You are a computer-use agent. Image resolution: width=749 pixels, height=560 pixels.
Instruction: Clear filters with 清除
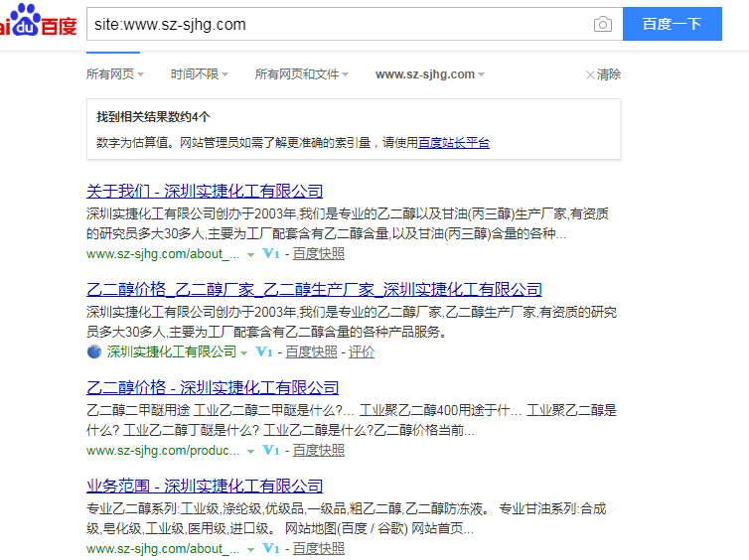[609, 74]
